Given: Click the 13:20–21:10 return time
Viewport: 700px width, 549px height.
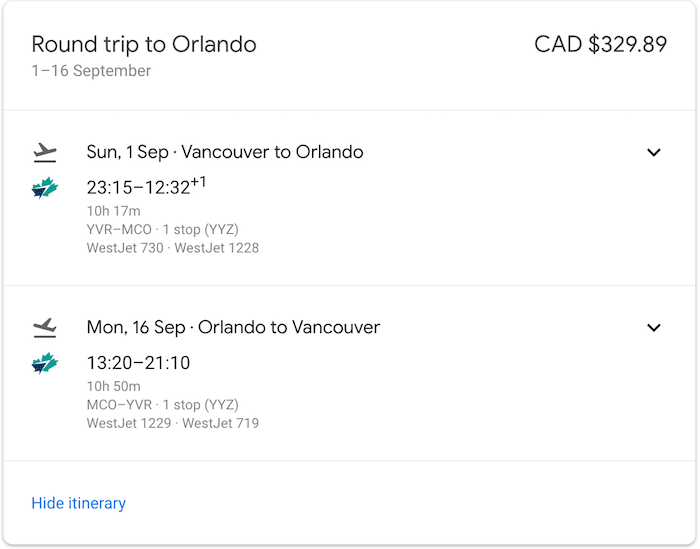Looking at the screenshot, I should (x=138, y=363).
